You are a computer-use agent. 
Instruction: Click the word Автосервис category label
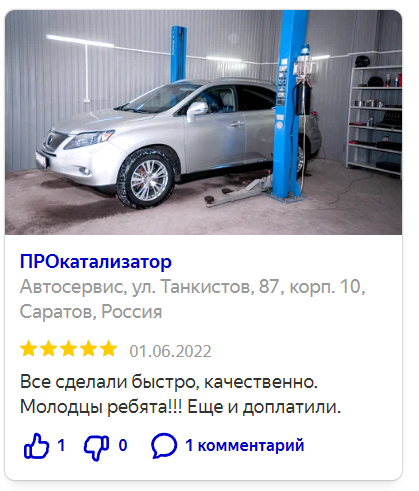(72, 287)
